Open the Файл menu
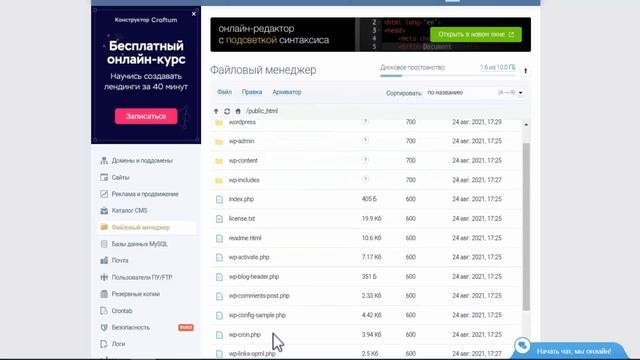 pos(224,92)
